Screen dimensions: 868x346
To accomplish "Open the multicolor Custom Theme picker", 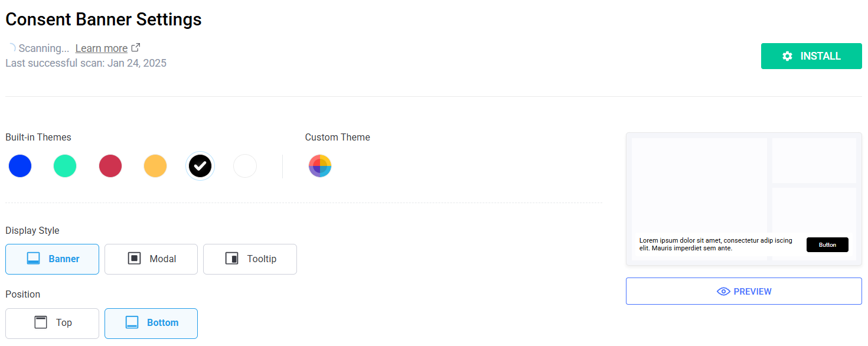I will pyautogui.click(x=320, y=166).
